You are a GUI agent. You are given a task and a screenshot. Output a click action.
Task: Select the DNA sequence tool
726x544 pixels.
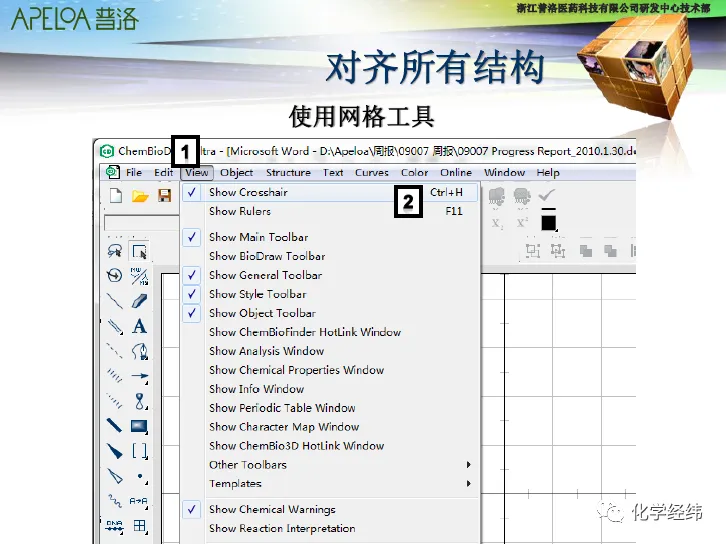point(114,526)
